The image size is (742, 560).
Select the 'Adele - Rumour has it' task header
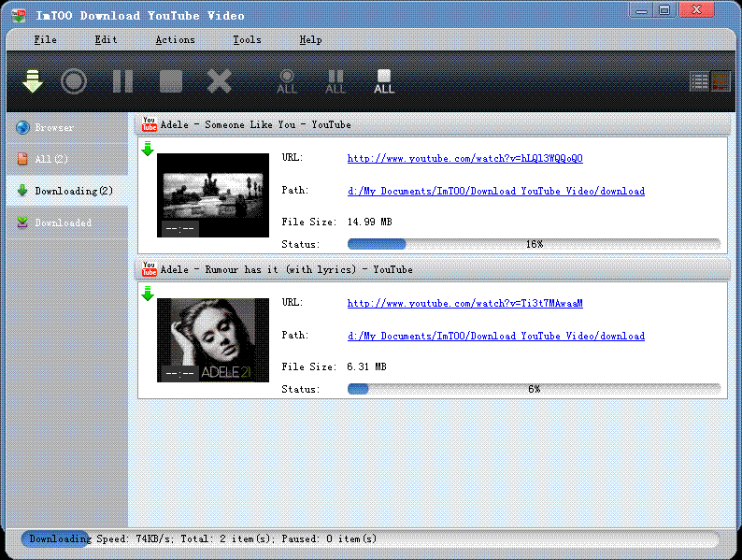[x=433, y=270]
